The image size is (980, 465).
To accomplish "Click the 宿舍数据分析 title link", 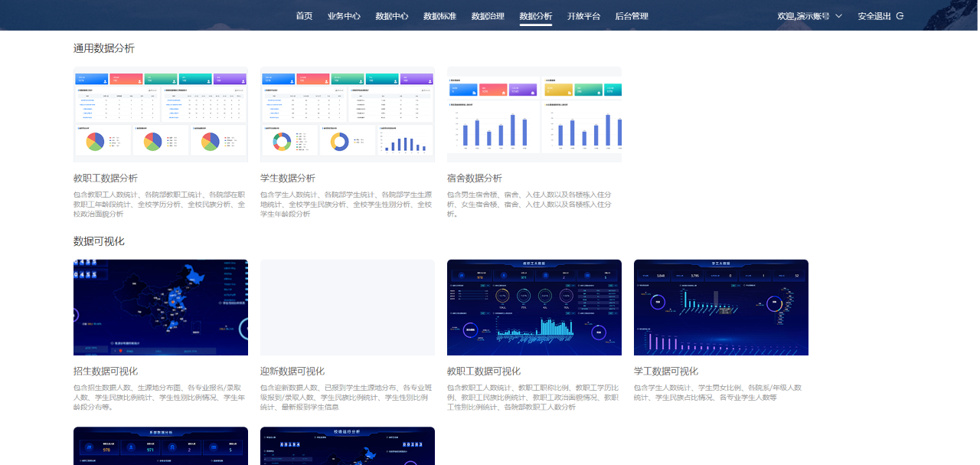I will pos(475,178).
